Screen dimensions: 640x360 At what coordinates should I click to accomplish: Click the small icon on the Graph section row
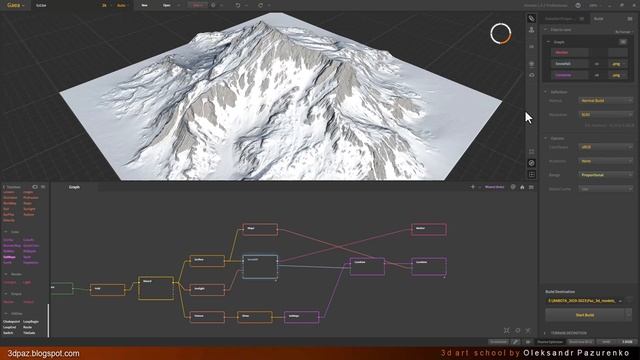click(x=623, y=42)
